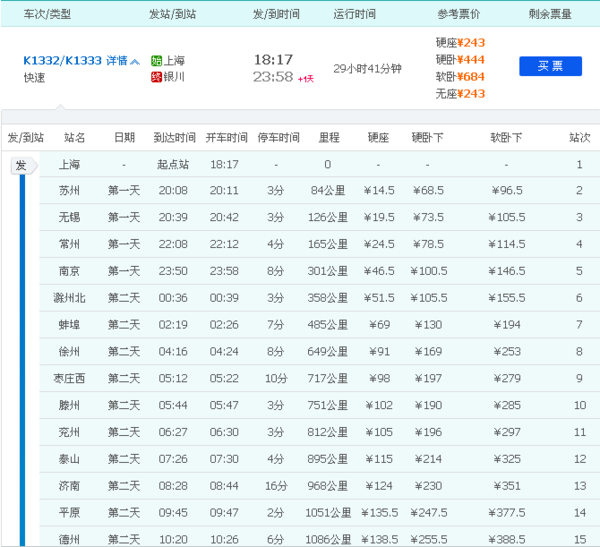Click arrival time 23:58 in summary

tap(273, 77)
